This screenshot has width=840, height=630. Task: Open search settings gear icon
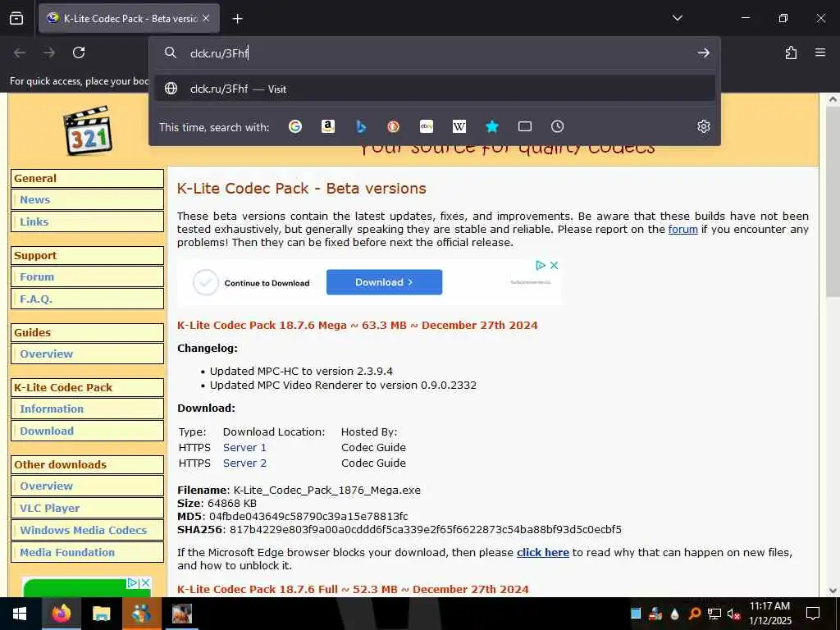click(x=703, y=126)
